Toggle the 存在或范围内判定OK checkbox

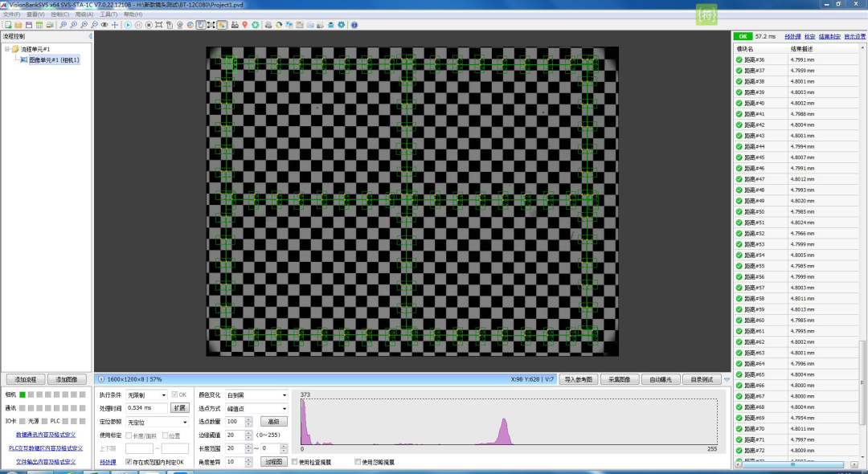[x=129, y=462]
